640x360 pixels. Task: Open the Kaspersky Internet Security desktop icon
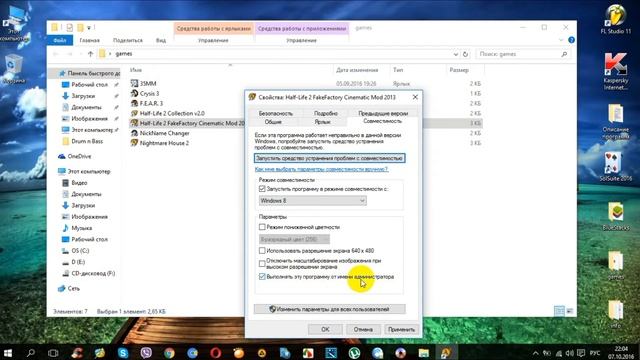[616, 71]
